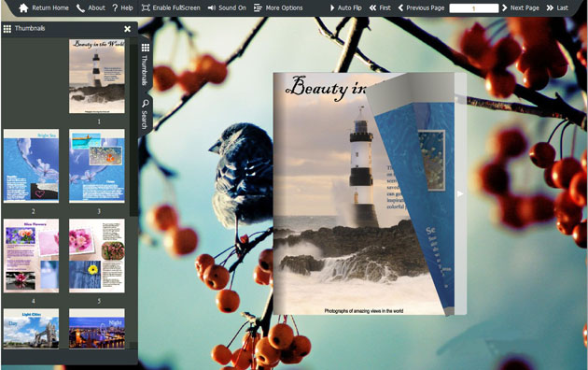Open the Light Cities Day thumbnail
The height and width of the screenshot is (370, 588).
31,329
